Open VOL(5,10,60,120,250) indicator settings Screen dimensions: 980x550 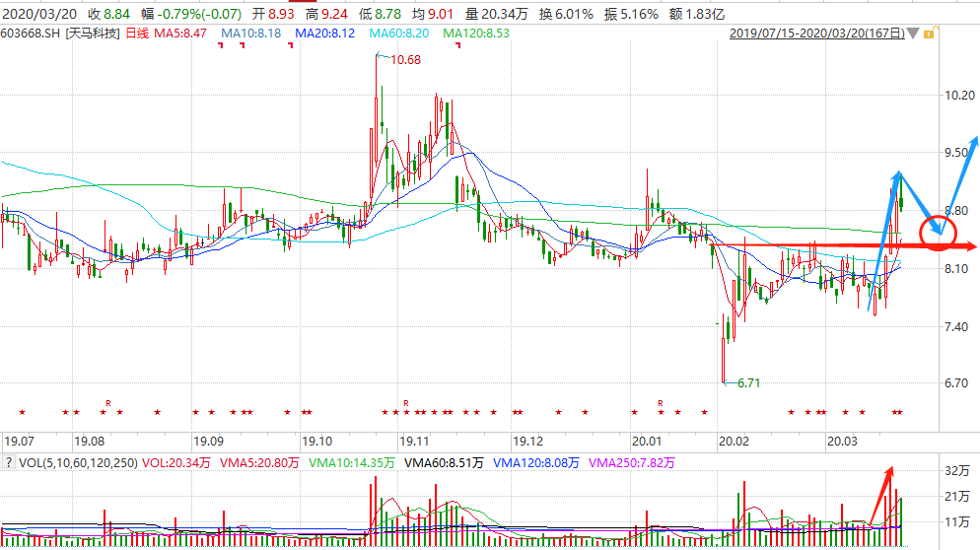(78, 462)
